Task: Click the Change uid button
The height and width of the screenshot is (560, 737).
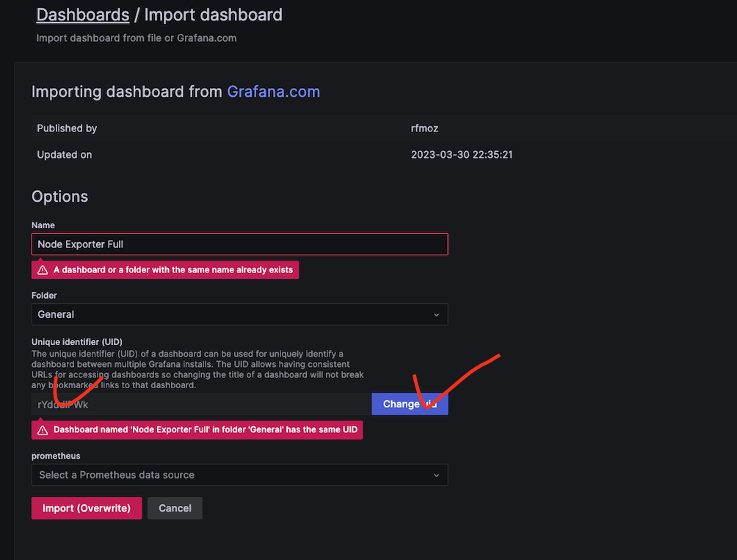Action: [x=410, y=404]
